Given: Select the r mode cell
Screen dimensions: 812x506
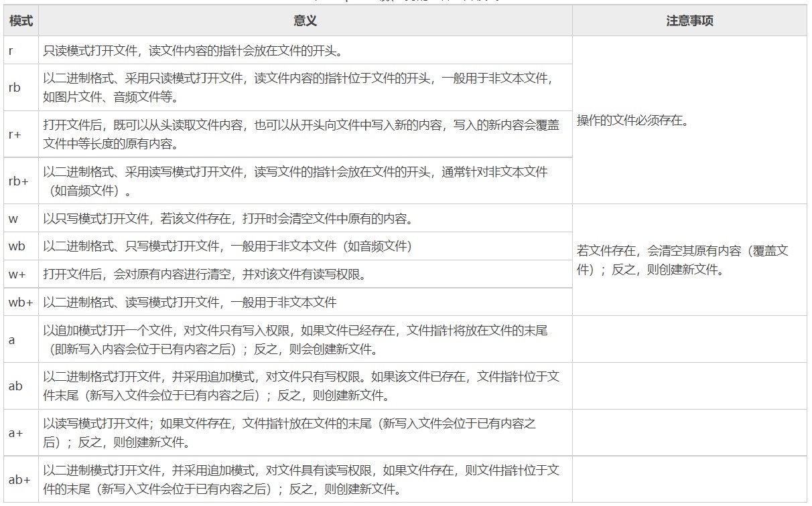Looking at the screenshot, I should (x=11, y=51).
